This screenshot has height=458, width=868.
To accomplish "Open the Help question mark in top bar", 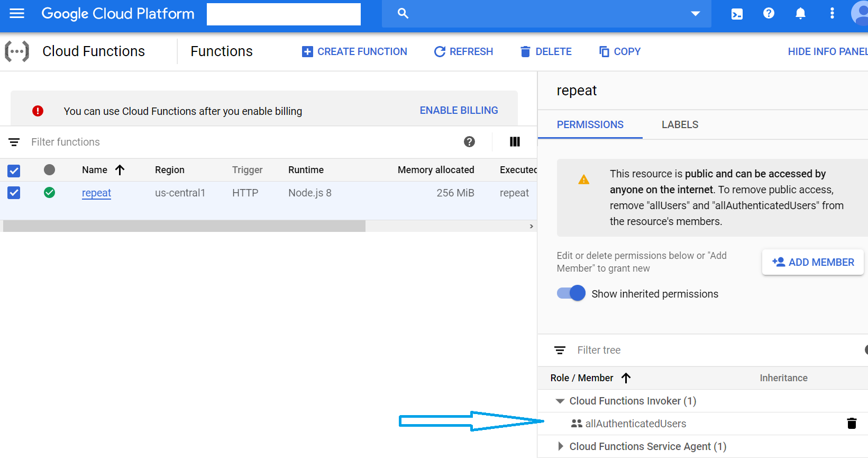I will tap(769, 13).
